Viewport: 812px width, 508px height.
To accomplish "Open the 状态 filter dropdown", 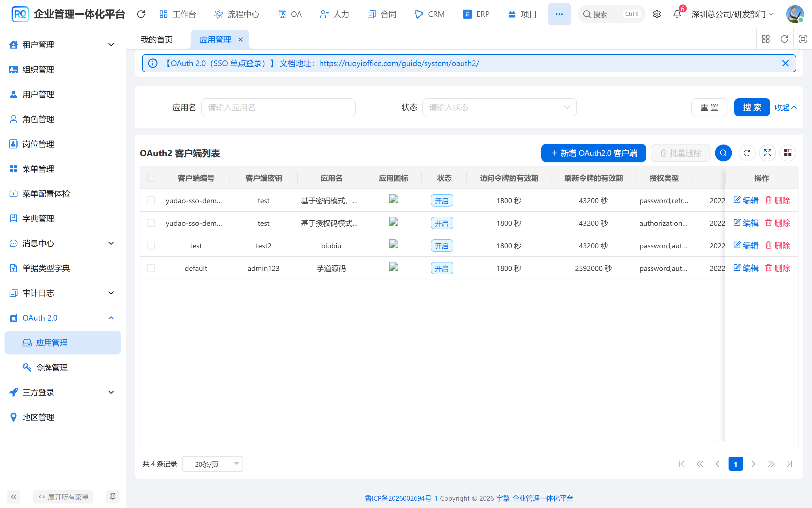I will pyautogui.click(x=499, y=108).
